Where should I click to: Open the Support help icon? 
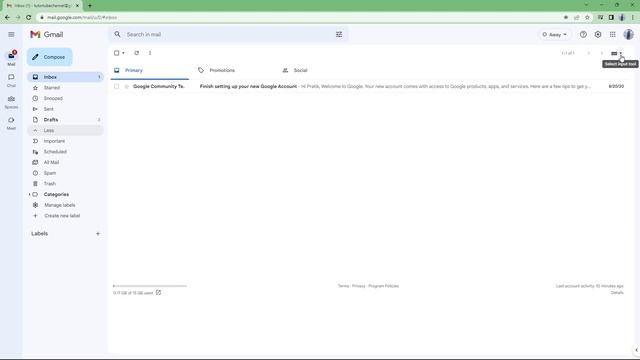pos(583,35)
